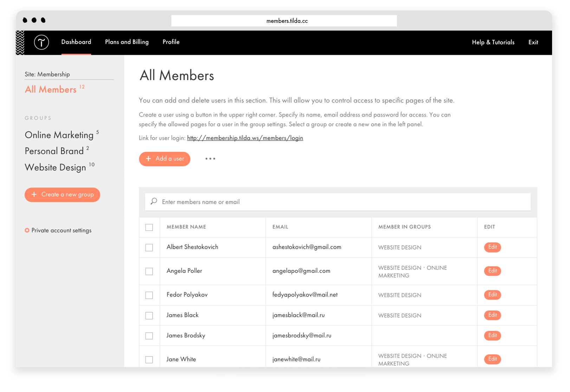Check the checkbox next to Albert Shestokovich

(149, 247)
